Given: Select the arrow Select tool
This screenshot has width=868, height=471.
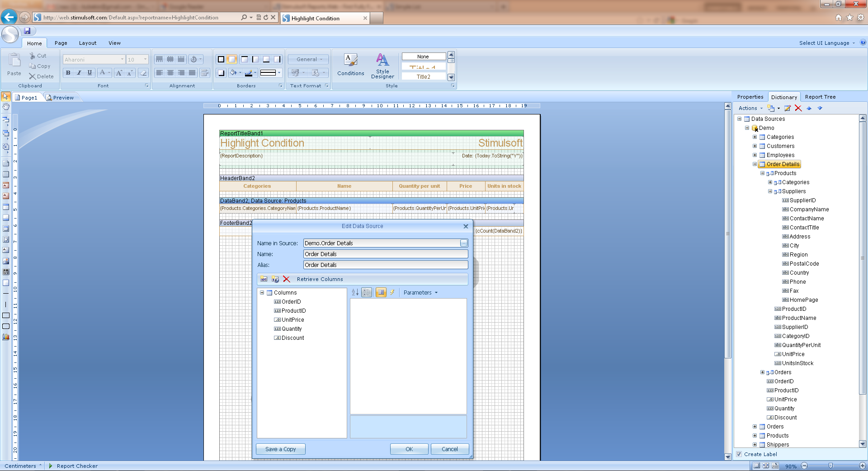Looking at the screenshot, I should (x=6, y=96).
